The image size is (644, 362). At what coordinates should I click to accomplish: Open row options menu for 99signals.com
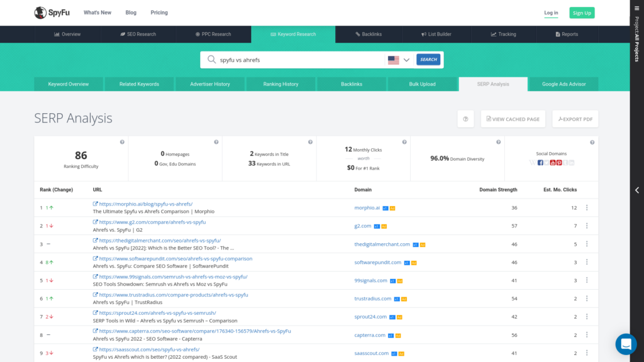(587, 280)
